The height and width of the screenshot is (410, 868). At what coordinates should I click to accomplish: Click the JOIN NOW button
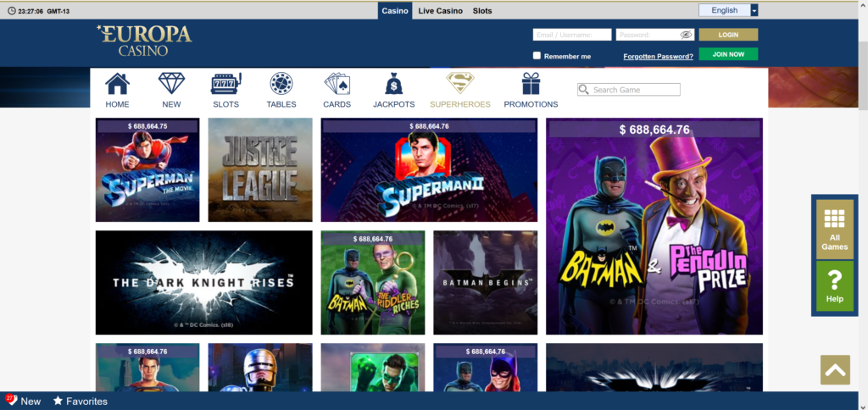(x=728, y=54)
